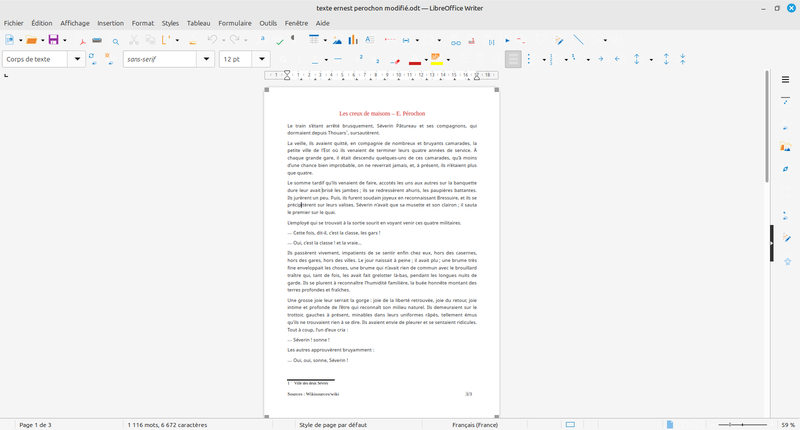The width and height of the screenshot is (800, 430).
Task: Expand the font name dropdown
Action: [210, 59]
